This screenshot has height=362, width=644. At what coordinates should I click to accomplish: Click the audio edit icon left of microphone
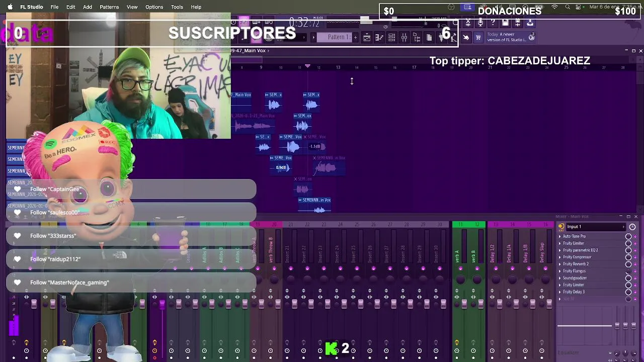click(468, 23)
